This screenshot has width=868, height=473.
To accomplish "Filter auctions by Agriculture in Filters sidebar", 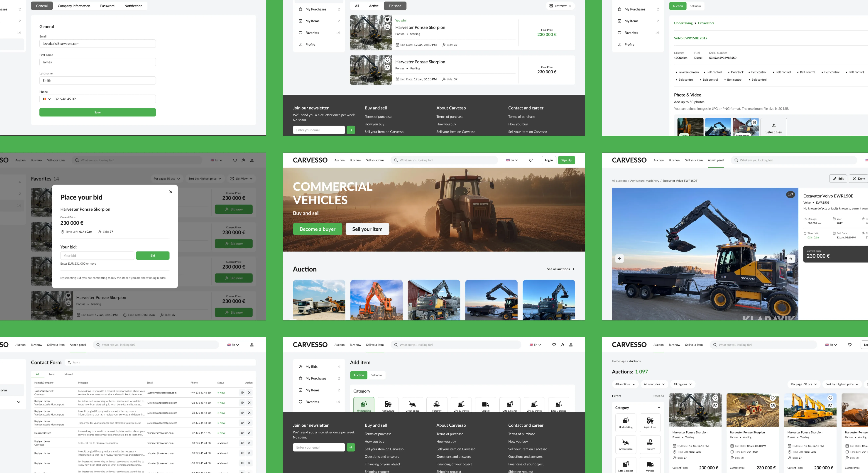I will pyautogui.click(x=650, y=423).
